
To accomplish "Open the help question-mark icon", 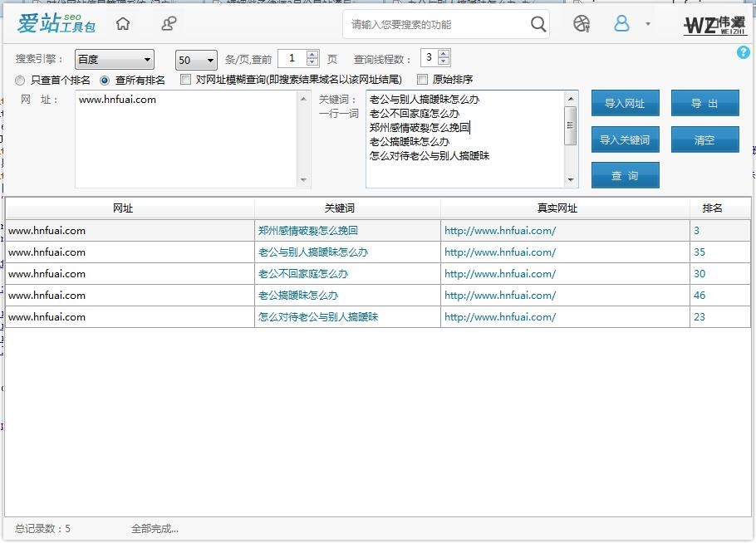I will [x=744, y=52].
